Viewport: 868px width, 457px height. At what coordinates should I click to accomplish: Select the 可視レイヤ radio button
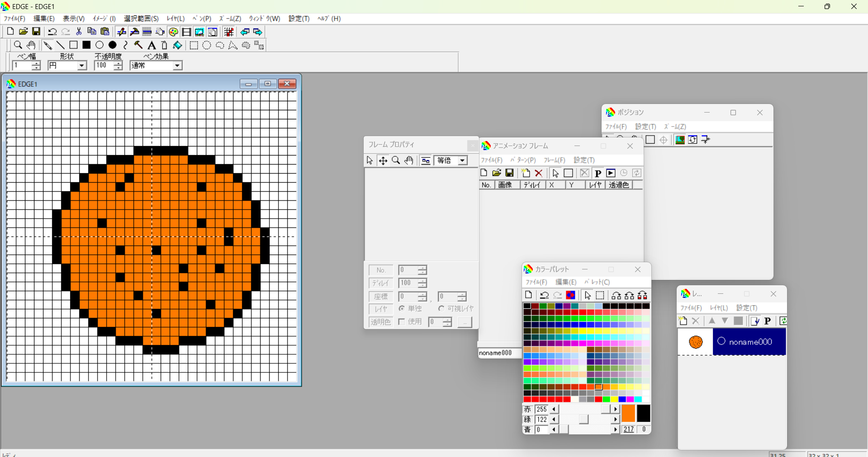coord(441,309)
